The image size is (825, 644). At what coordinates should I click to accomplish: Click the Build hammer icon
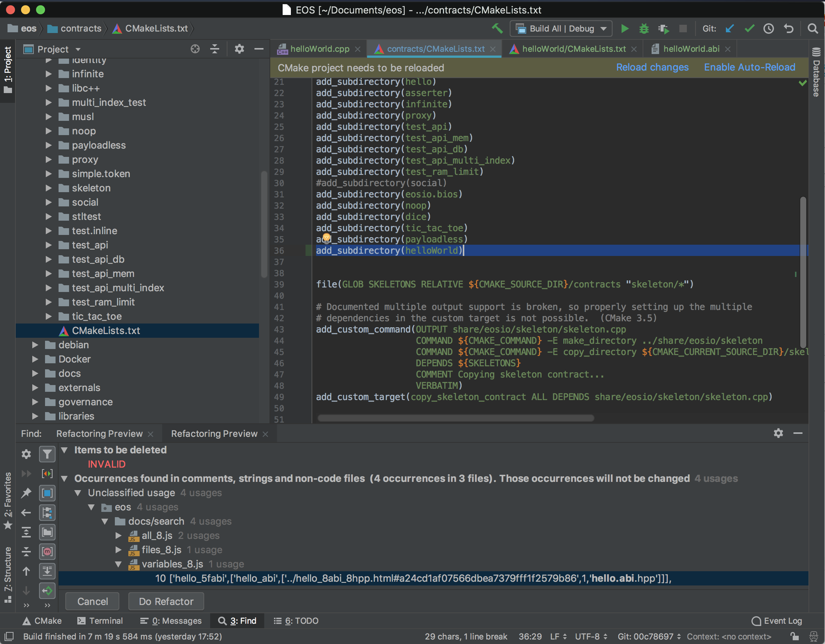[x=497, y=29]
